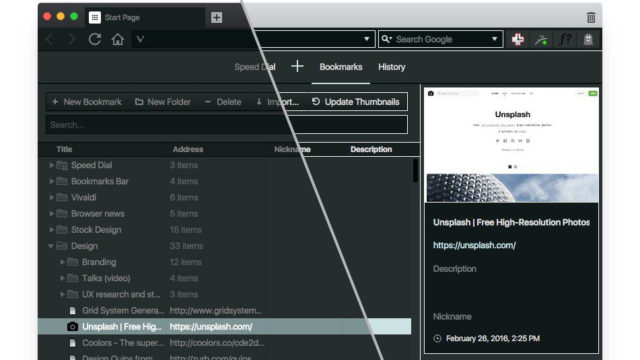Click the red cross extension icon

(x=518, y=39)
